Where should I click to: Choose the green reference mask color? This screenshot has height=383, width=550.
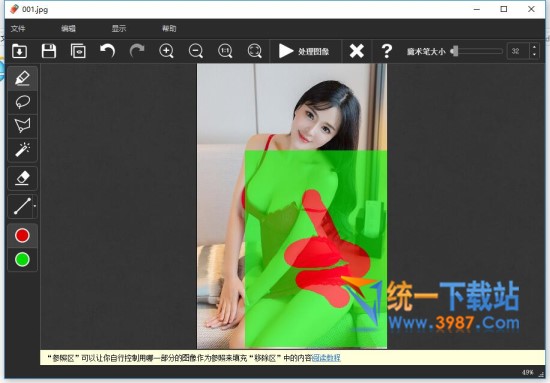22,260
